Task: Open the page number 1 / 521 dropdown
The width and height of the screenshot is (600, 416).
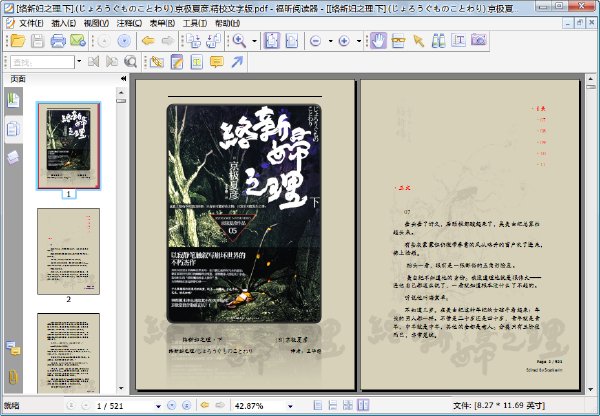Action: click(x=158, y=406)
